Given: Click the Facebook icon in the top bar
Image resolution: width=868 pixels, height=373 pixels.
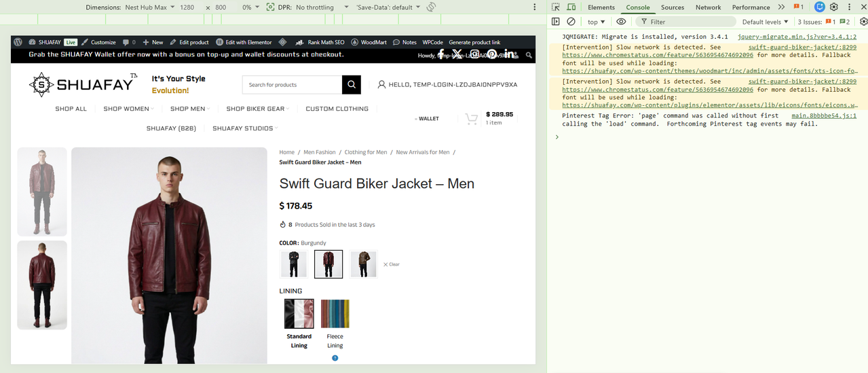Looking at the screenshot, I should tap(441, 54).
